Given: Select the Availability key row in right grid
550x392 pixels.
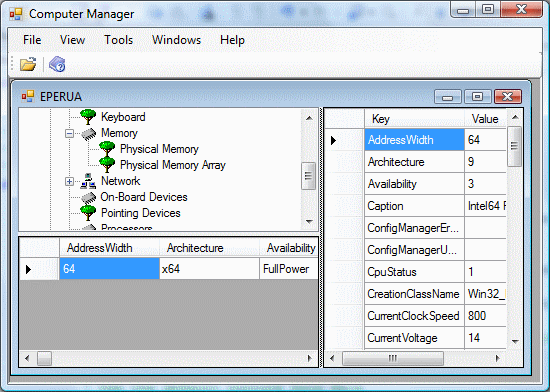Looking at the screenshot, I should point(414,184).
